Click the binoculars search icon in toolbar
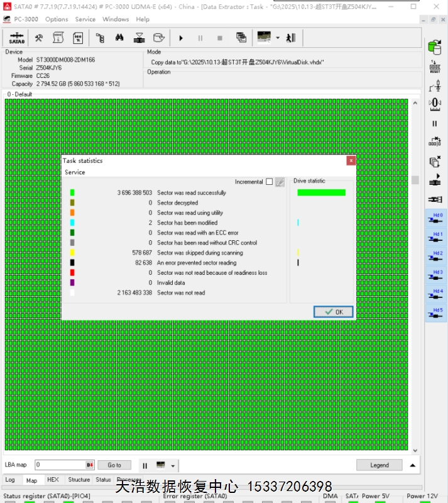Viewport: 448px width, 503px height. (119, 38)
